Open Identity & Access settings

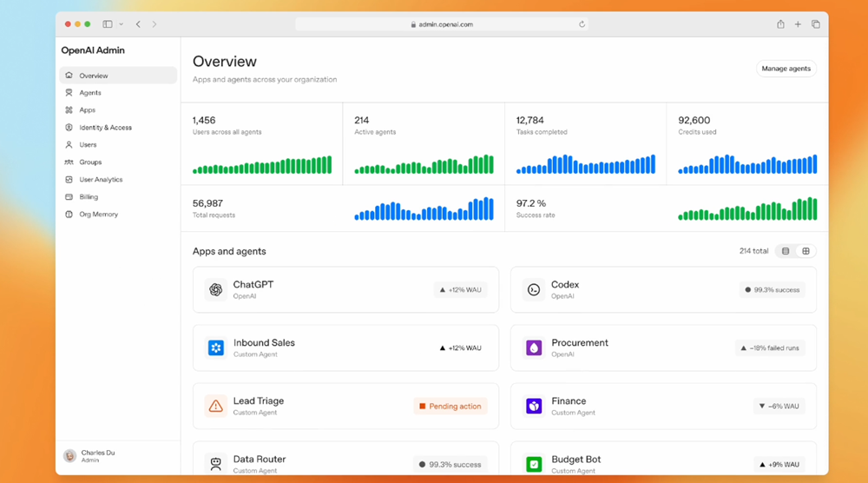click(x=105, y=128)
